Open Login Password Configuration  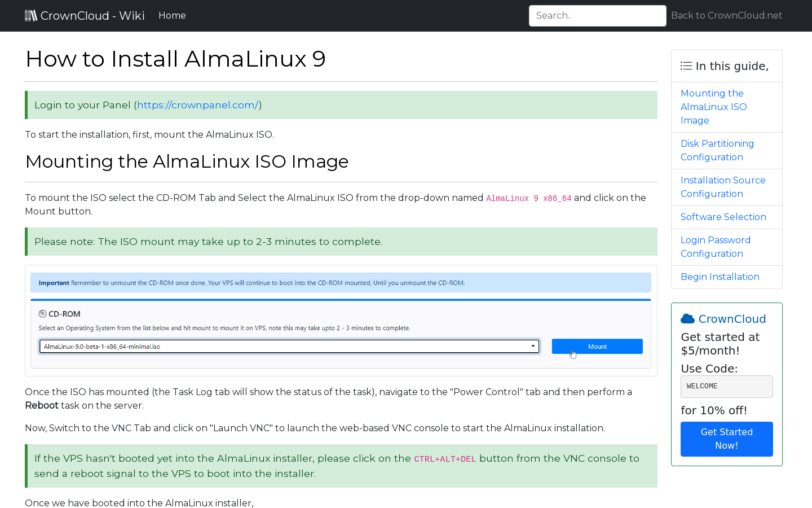715,247
